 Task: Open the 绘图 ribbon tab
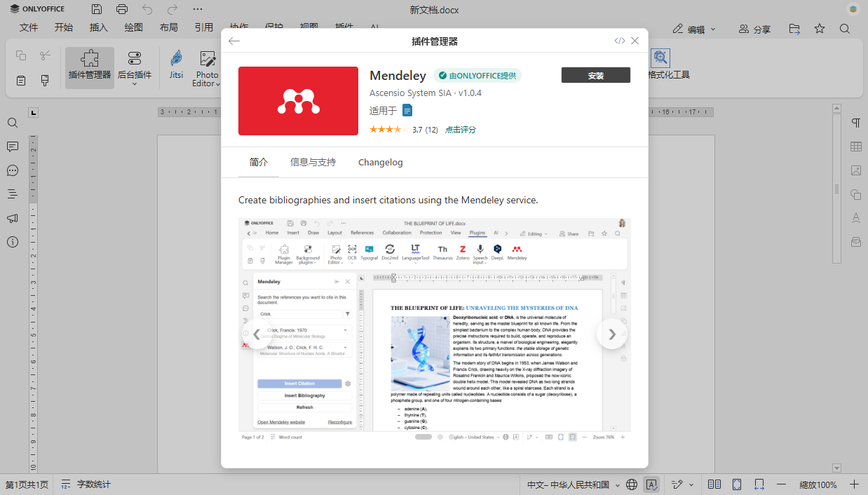click(134, 28)
